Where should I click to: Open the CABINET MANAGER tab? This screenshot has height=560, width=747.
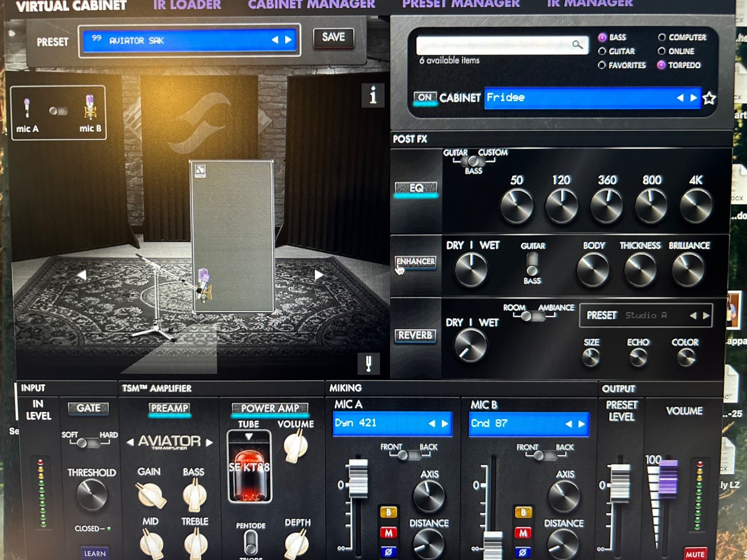click(311, 4)
